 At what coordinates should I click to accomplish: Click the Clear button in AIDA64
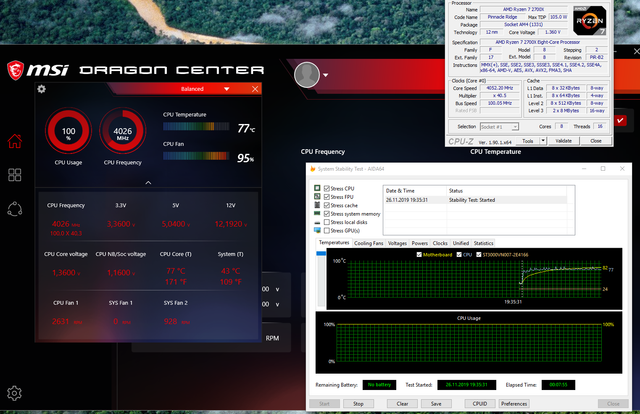[402, 403]
